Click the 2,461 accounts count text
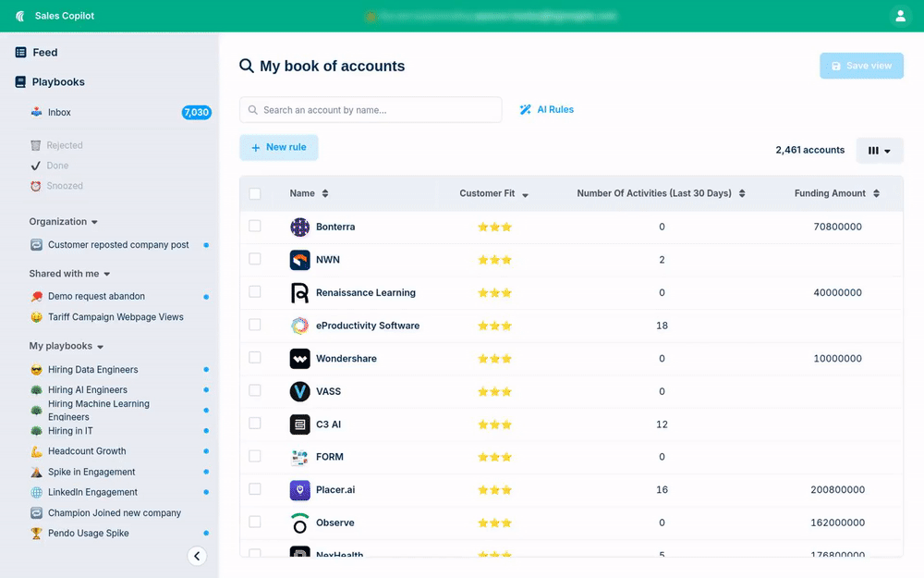 [x=809, y=150]
